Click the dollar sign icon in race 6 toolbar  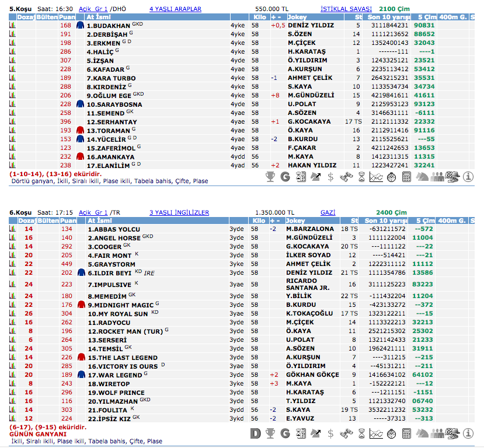pyautogui.click(x=330, y=433)
